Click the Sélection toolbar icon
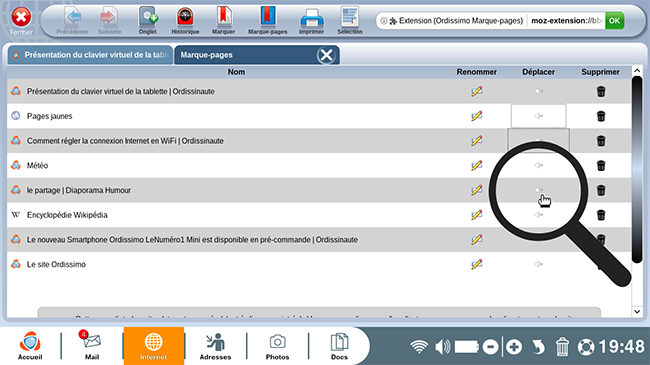This screenshot has width=650, height=365. tap(350, 20)
